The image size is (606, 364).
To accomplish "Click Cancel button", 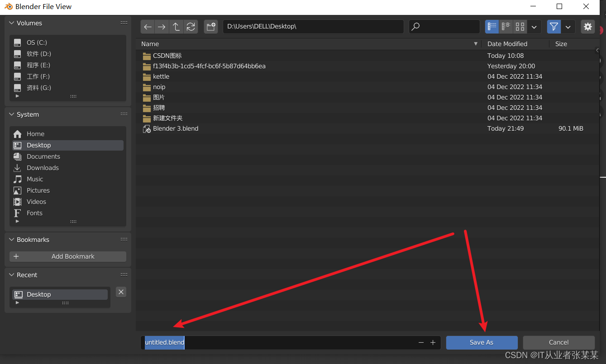I will pos(558,342).
